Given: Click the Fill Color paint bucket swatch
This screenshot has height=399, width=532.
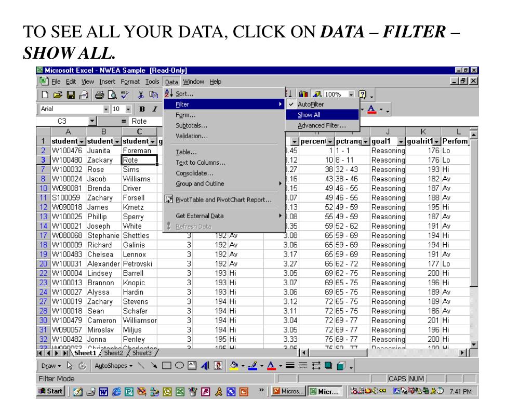Looking at the screenshot, I should pyautogui.click(x=234, y=365).
